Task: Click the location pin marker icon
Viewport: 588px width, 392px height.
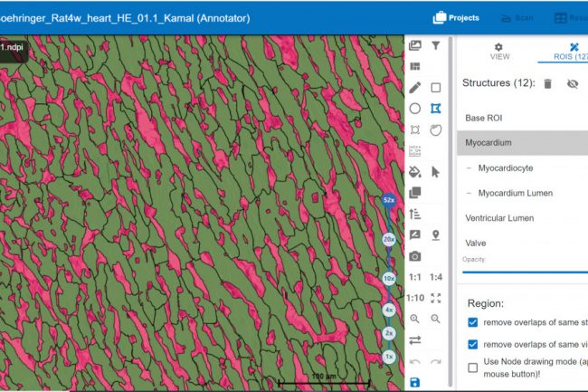Action: tap(435, 234)
